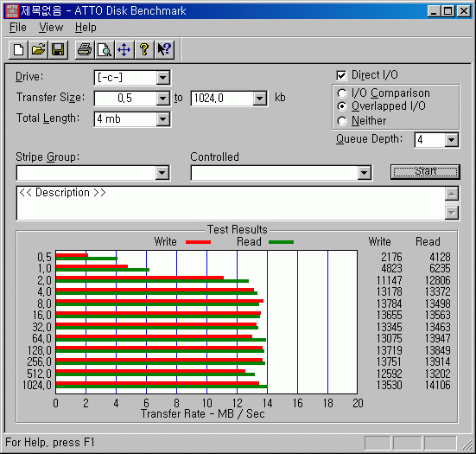Open a saved benchmark file icon
The height and width of the screenshot is (454, 476).
[38, 49]
